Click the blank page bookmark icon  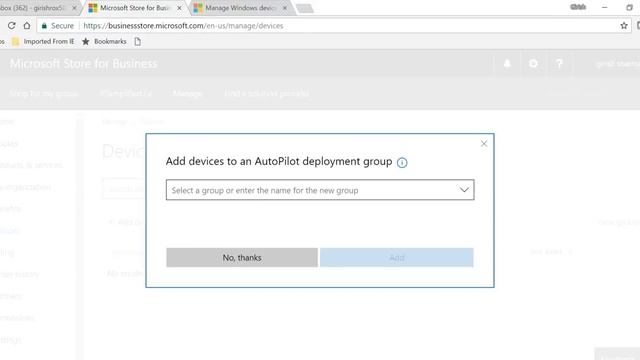138,41
